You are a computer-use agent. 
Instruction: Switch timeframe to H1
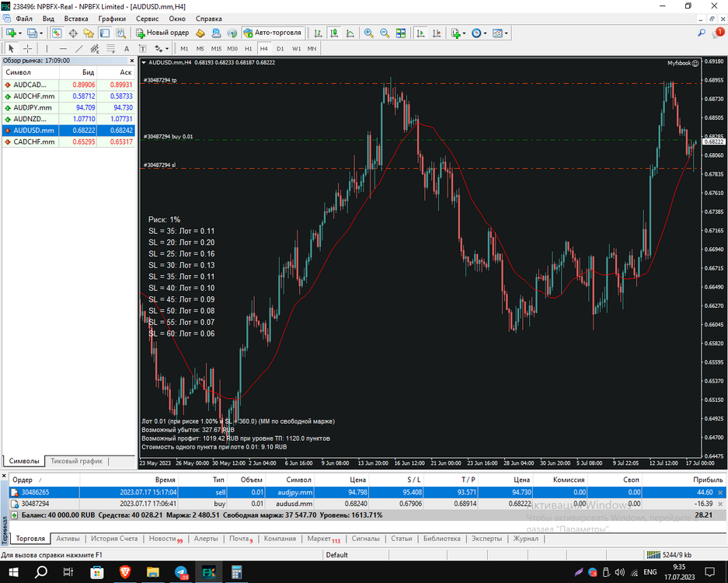coord(249,48)
